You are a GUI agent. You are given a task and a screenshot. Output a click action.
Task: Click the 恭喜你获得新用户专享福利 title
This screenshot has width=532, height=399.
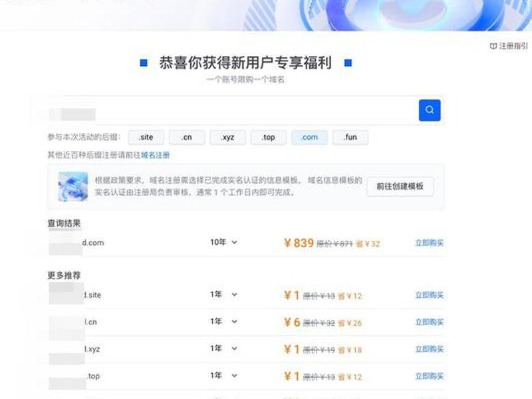click(x=245, y=63)
